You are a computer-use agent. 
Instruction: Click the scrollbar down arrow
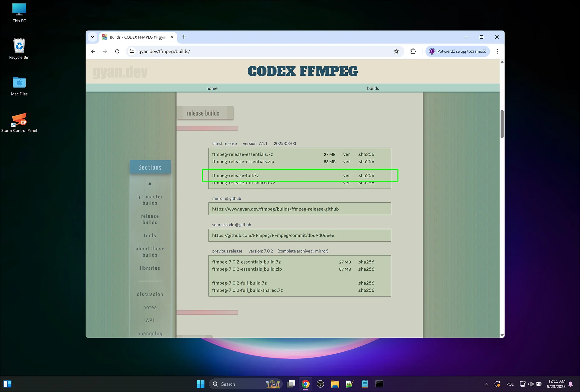[502, 335]
